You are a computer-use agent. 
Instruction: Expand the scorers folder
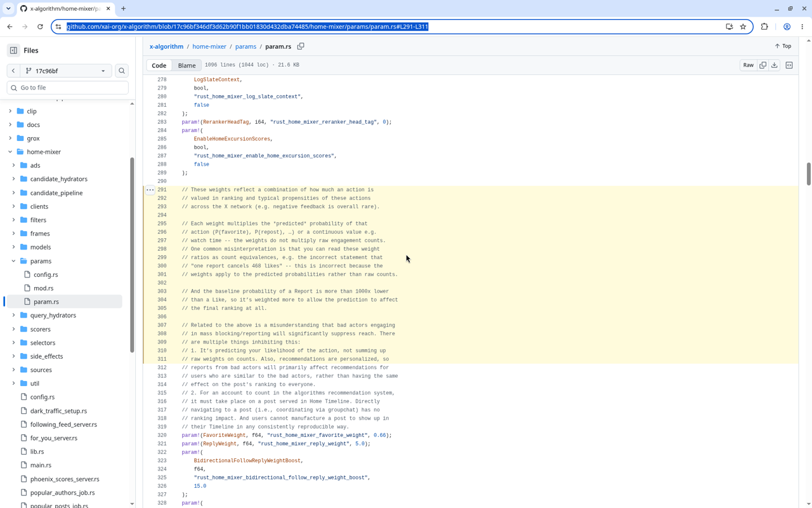coord(13,329)
